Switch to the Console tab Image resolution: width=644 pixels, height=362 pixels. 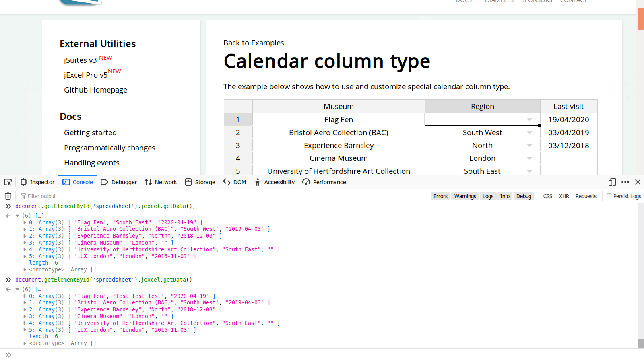point(78,182)
